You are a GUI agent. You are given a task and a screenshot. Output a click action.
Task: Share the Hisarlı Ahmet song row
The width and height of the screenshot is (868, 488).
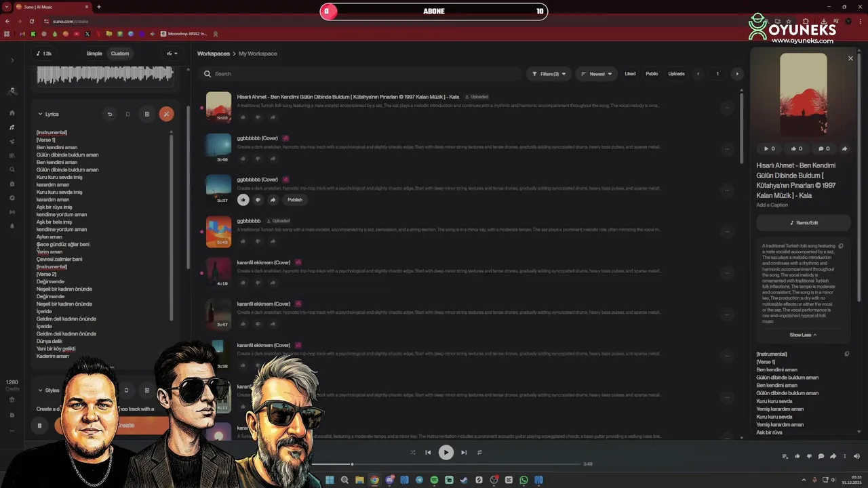click(x=273, y=117)
